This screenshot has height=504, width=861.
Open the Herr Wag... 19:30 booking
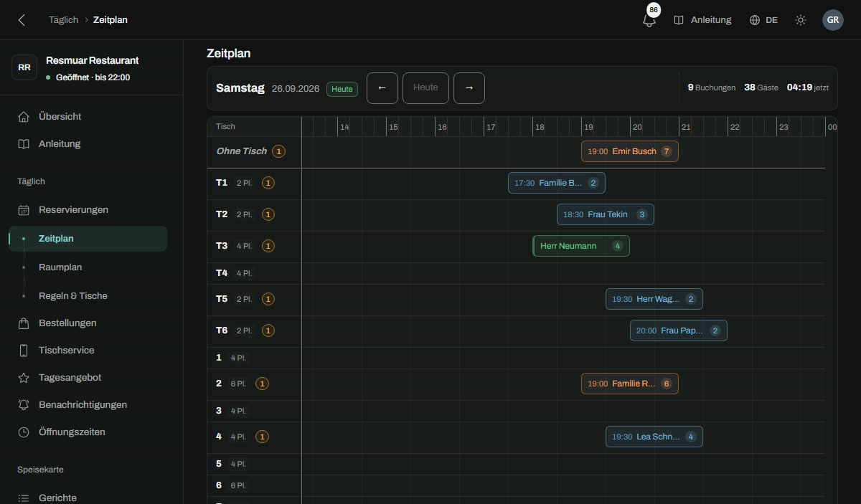[654, 299]
